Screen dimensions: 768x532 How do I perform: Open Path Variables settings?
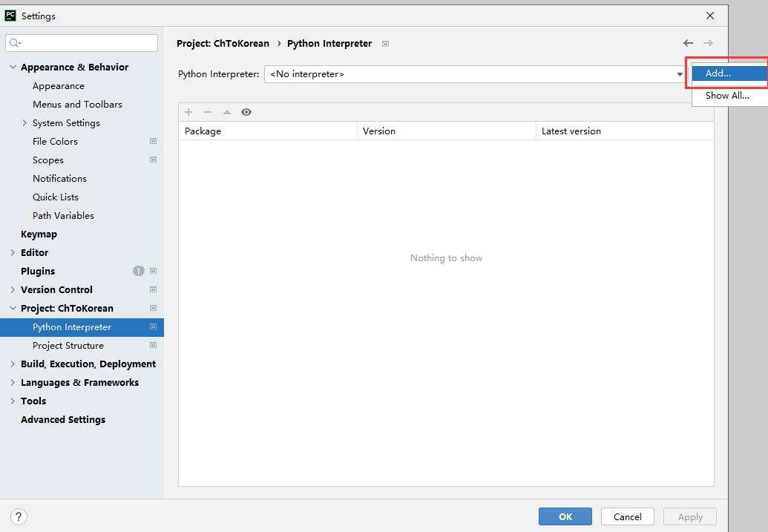coord(63,215)
